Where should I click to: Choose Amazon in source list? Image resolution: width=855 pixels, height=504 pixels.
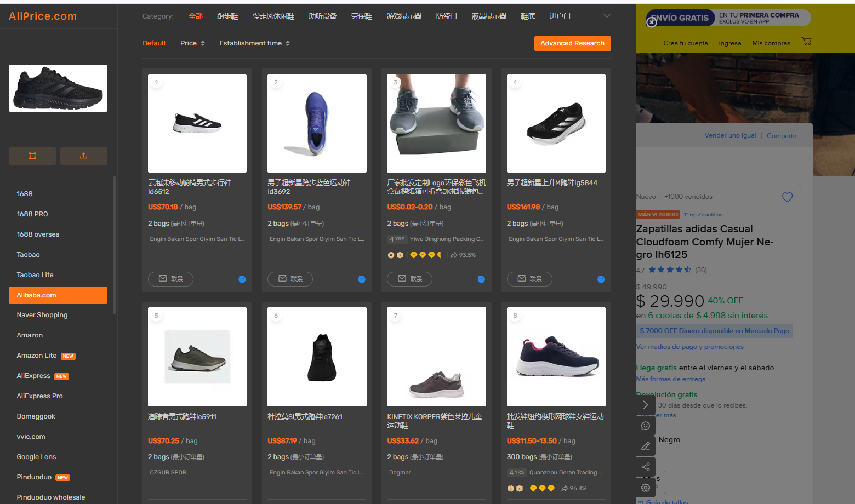[58, 335]
